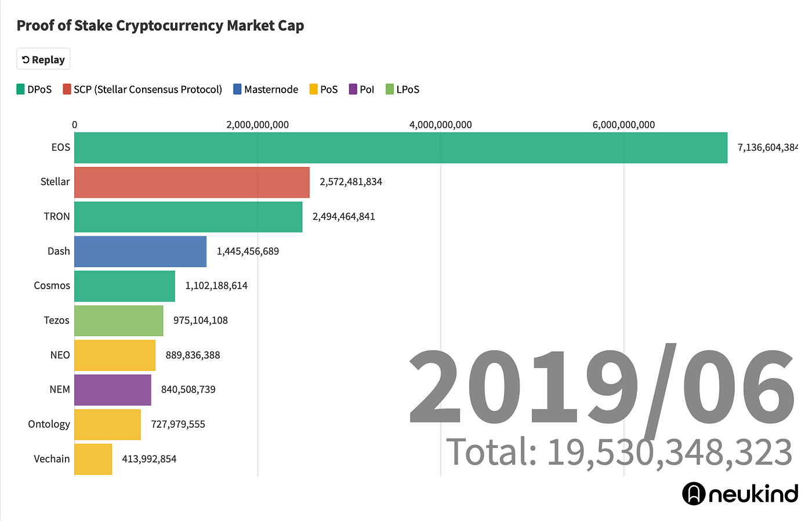Click the Tezos row label
812x521 pixels.
point(57,320)
